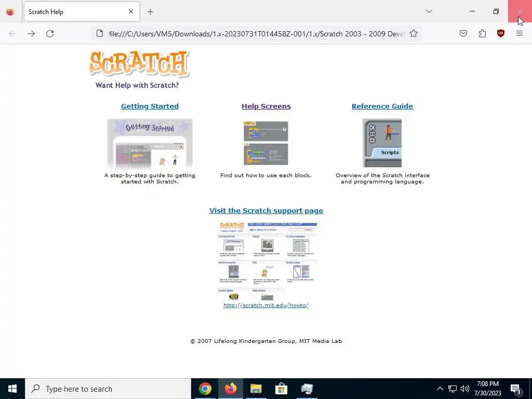
Task: Click the page info document icon in address bar
Action: pyautogui.click(x=99, y=34)
